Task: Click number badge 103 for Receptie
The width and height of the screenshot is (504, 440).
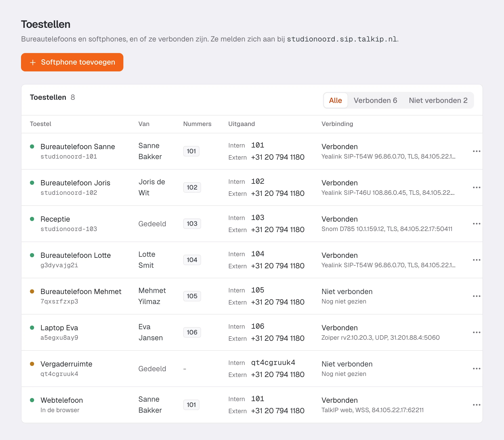Action: tap(192, 224)
